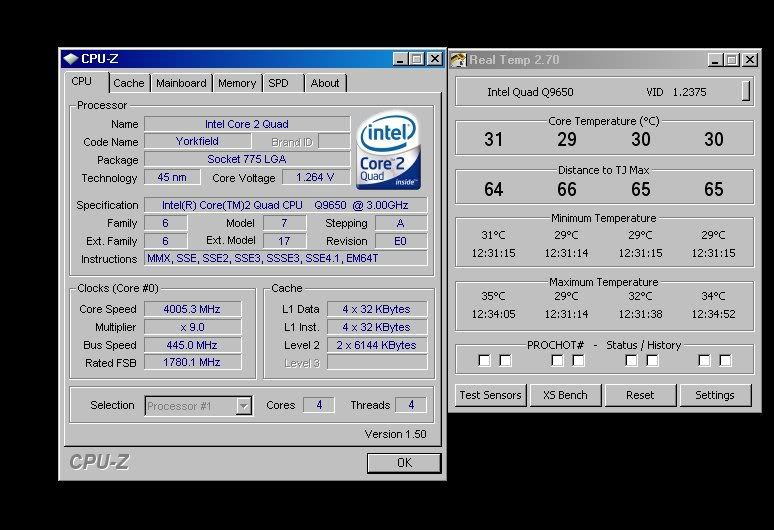
Task: Run the XS Bench benchmark
Action: (565, 395)
